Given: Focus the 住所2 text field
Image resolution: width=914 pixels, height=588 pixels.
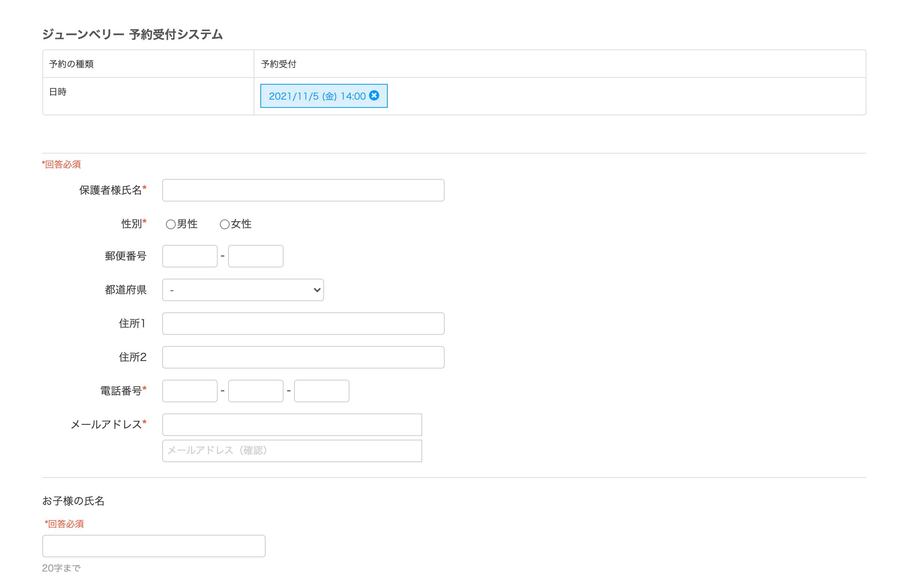Looking at the screenshot, I should (303, 357).
